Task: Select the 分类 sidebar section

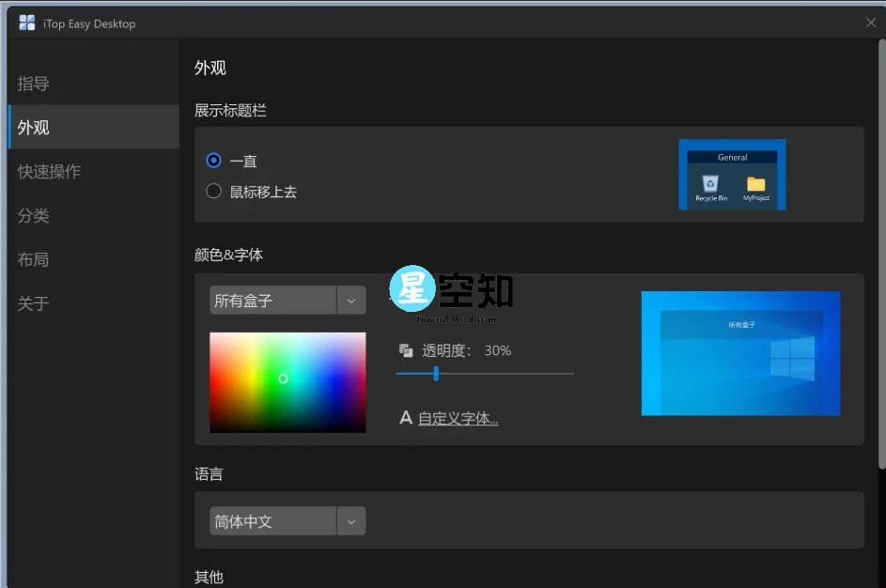Action: [x=33, y=216]
